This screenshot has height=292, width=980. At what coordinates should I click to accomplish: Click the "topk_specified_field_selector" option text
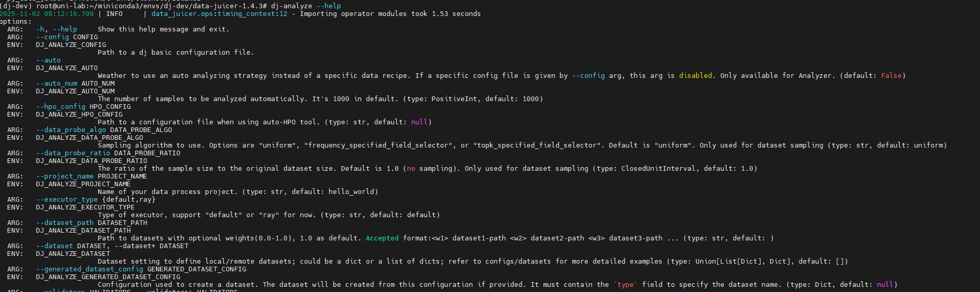[x=537, y=145]
